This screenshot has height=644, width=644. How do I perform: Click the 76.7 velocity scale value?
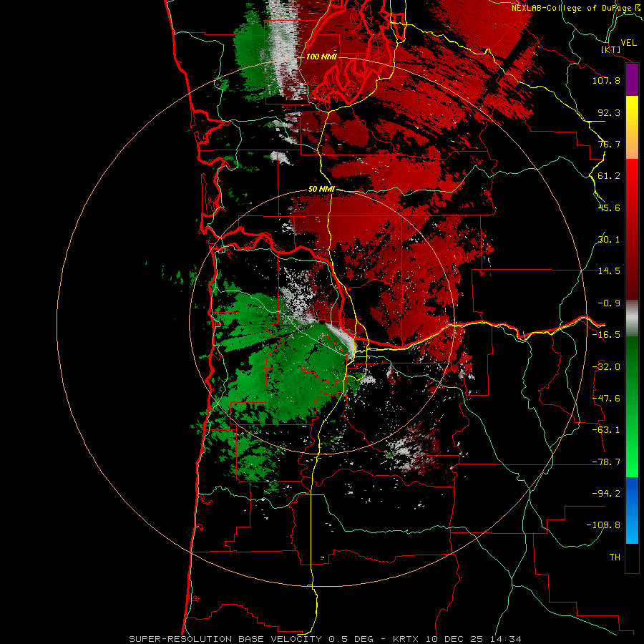click(609, 144)
